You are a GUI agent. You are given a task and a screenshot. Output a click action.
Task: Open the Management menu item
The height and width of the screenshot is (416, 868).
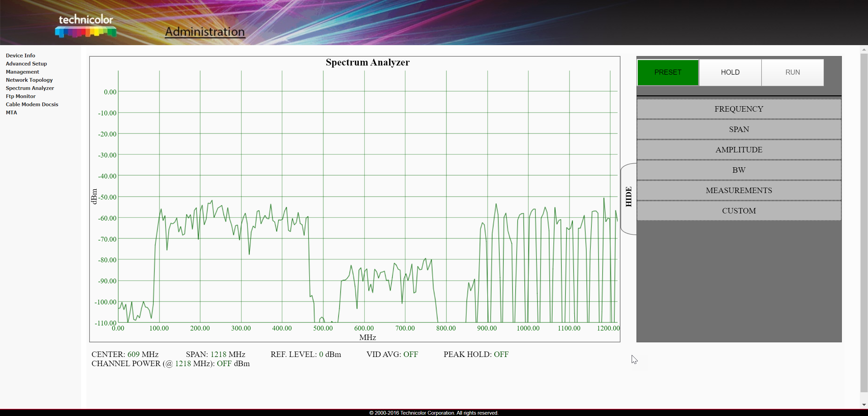[x=22, y=72]
